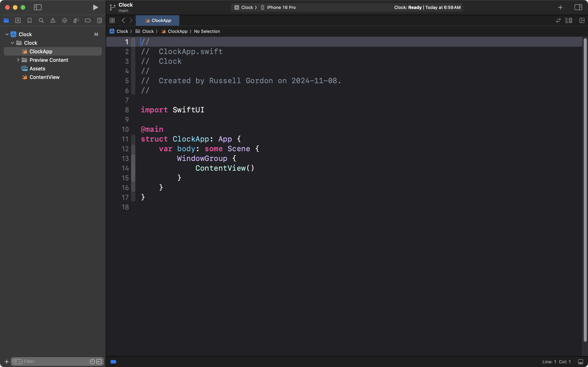
Task: Collapse the Clock project root
Action: point(7,34)
